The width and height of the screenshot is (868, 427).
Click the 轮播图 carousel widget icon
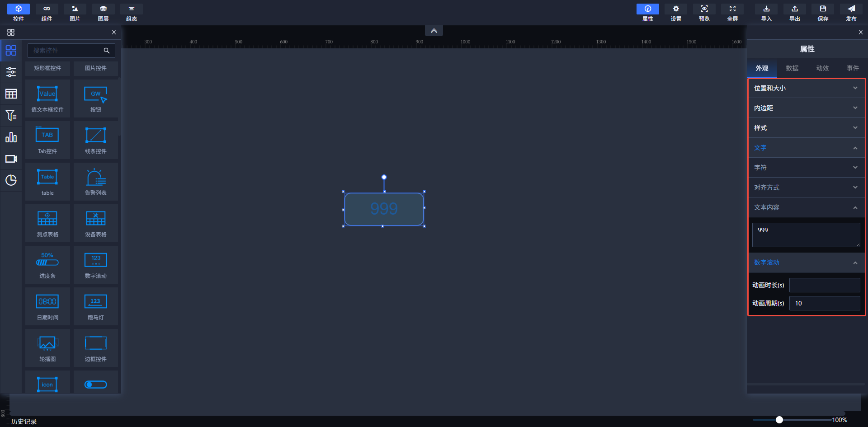(47, 343)
